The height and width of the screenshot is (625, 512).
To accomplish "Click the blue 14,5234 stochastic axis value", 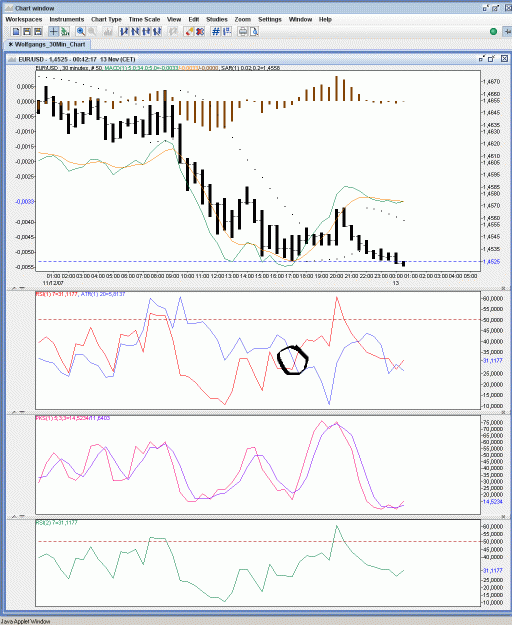I will 492,501.
